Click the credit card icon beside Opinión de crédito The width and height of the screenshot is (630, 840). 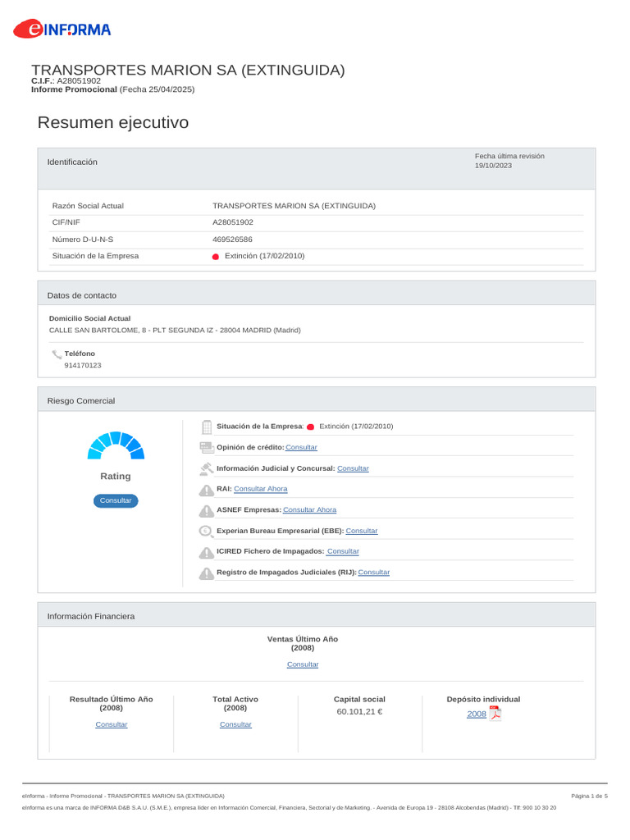[206, 447]
